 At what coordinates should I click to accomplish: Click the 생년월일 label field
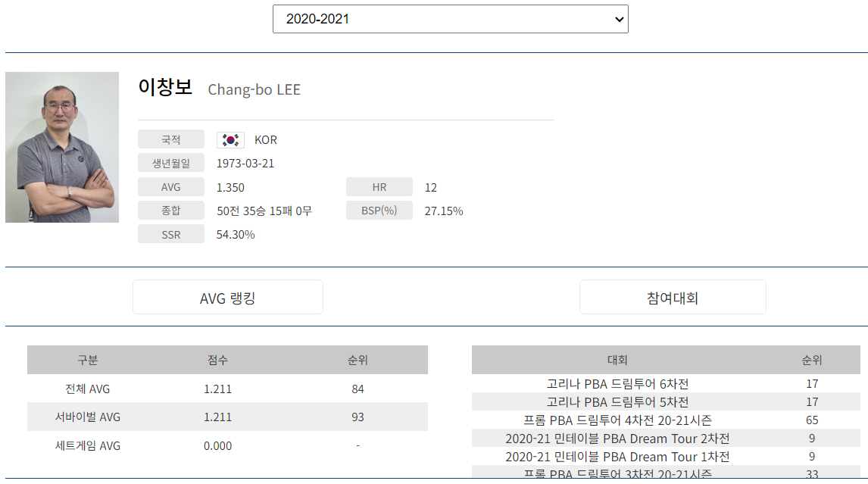(170, 163)
